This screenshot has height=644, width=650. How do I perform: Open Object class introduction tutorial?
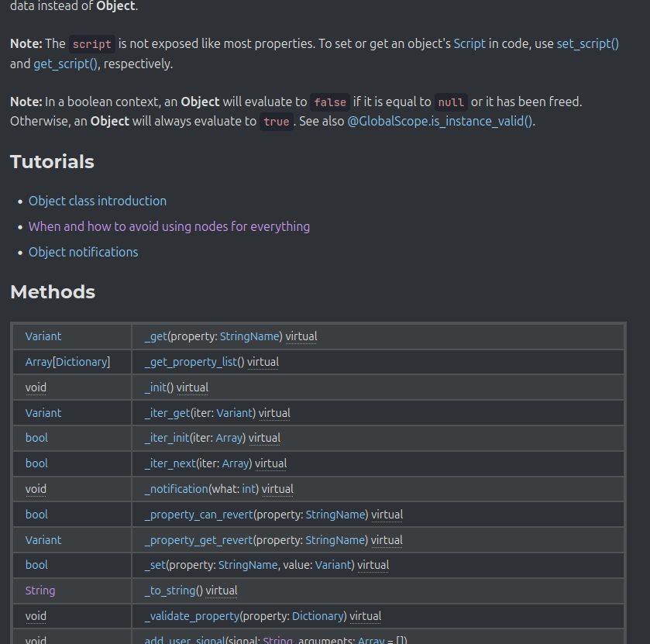(98, 201)
